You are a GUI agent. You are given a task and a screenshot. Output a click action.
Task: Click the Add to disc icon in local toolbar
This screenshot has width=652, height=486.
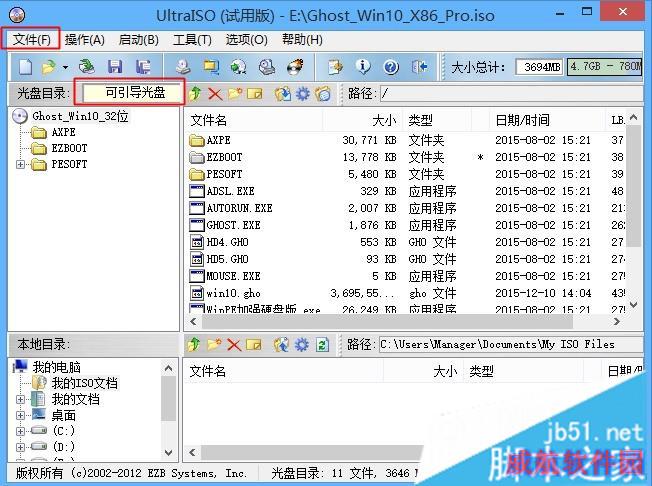(x=282, y=345)
